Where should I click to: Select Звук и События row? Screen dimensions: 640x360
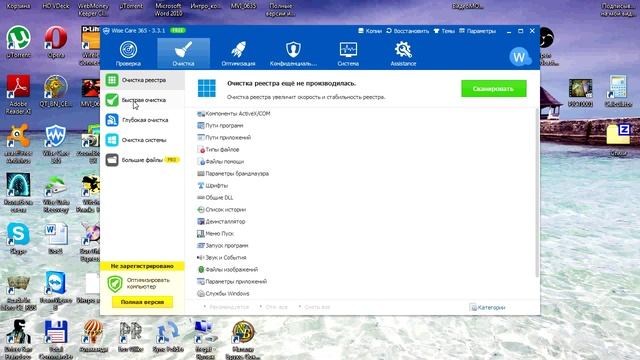pos(222,258)
